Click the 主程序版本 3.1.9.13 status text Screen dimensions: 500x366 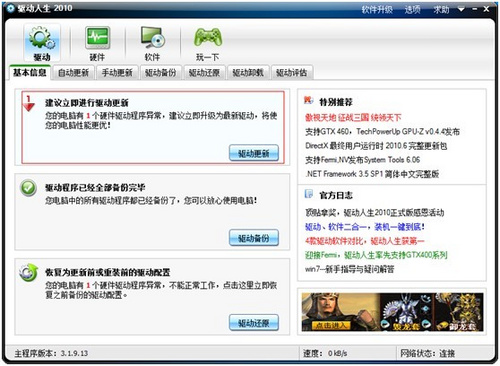point(51,353)
